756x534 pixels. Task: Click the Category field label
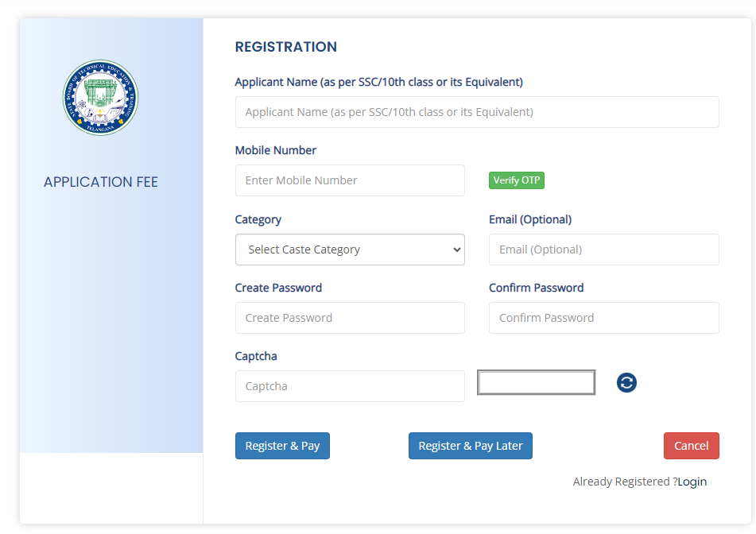pos(258,219)
